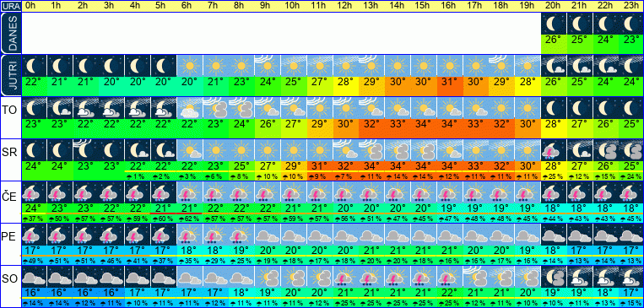Select the 49 % precipitation in PE 0h

(x=35, y=261)
